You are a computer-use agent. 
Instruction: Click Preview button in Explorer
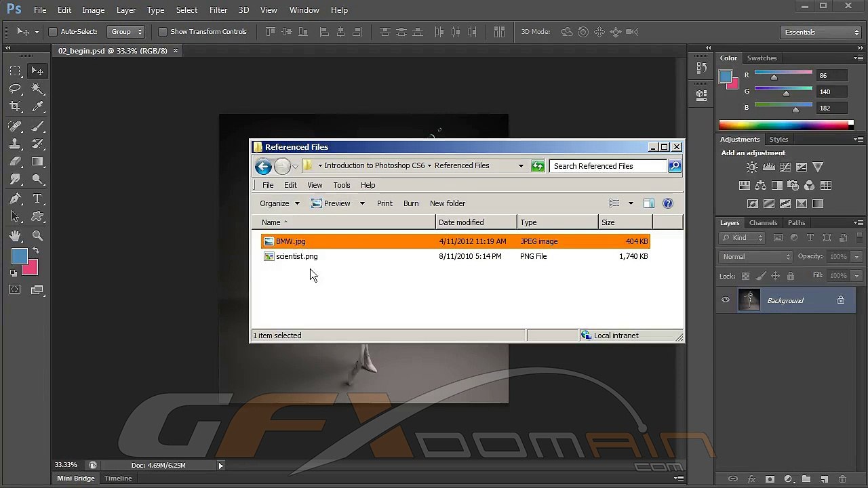point(331,203)
